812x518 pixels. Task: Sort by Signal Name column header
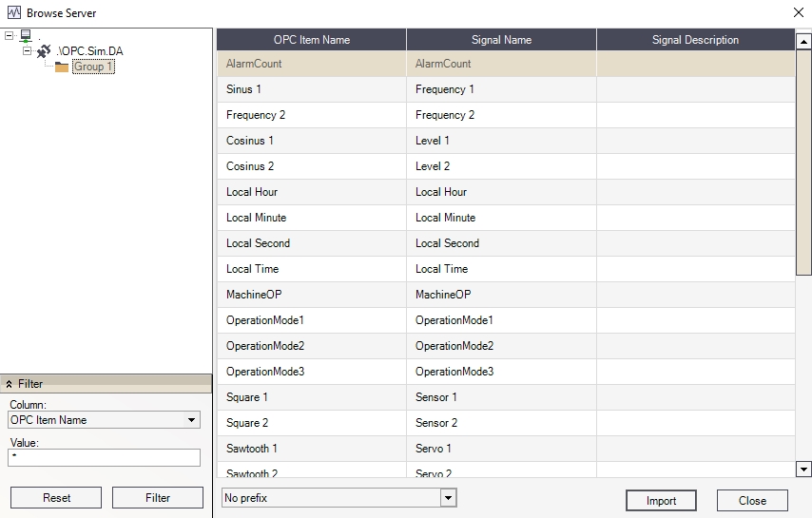click(501, 40)
